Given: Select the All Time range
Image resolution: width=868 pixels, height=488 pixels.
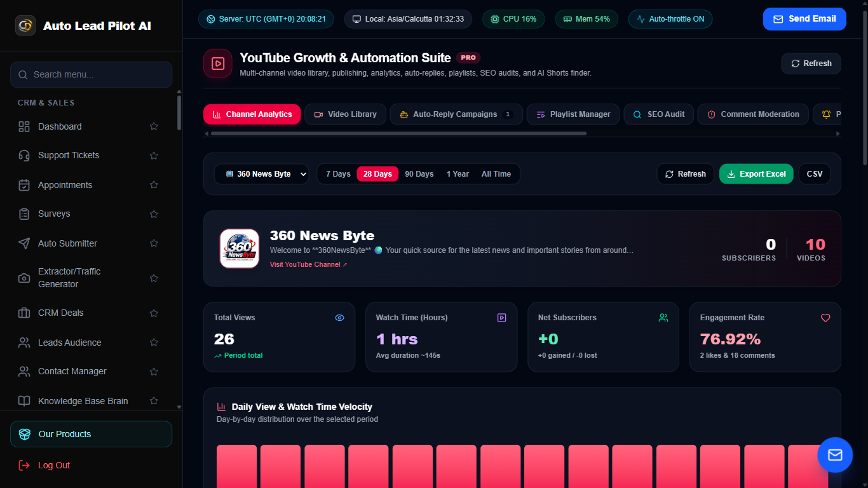Looking at the screenshot, I should pos(496,174).
